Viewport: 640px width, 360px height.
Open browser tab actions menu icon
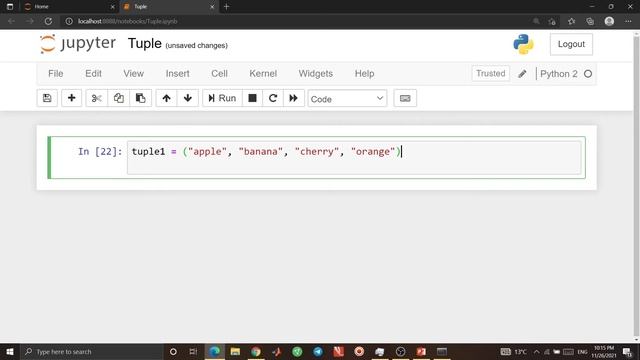(x=10, y=7)
